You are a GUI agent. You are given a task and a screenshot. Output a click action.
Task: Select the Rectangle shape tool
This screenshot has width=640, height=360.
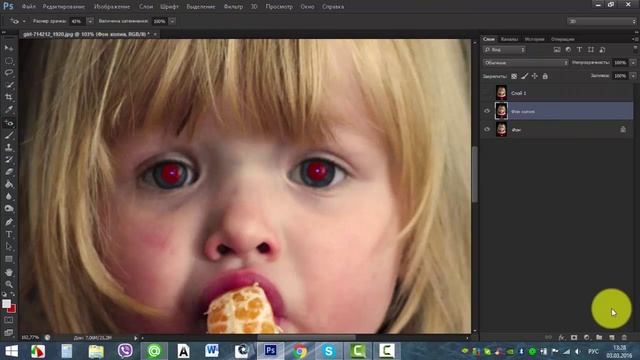[9, 259]
